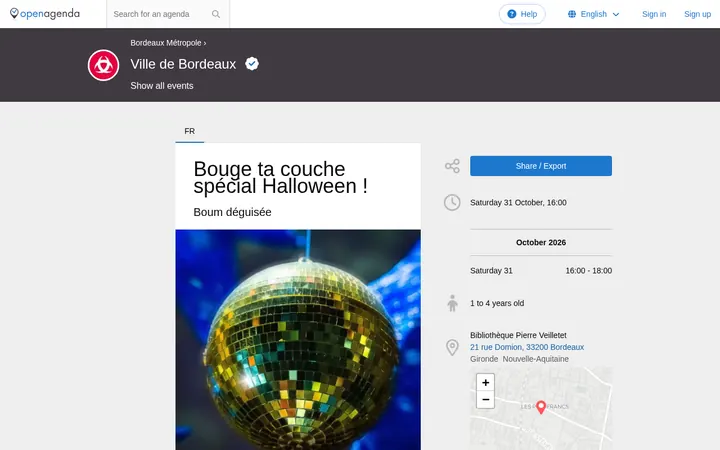This screenshot has height=450, width=720.
Task: Click the 16:00 - 18:00 time range
Action: [589, 271]
